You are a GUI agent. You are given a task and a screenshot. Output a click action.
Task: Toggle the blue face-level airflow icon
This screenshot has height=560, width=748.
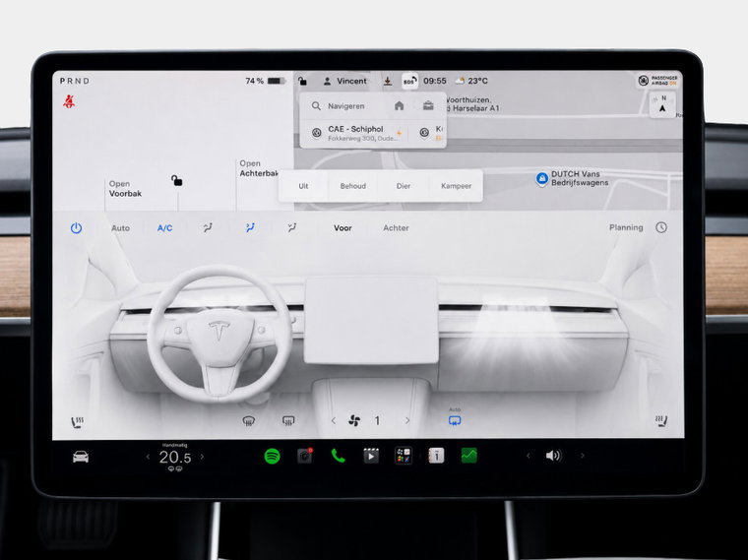(250, 228)
